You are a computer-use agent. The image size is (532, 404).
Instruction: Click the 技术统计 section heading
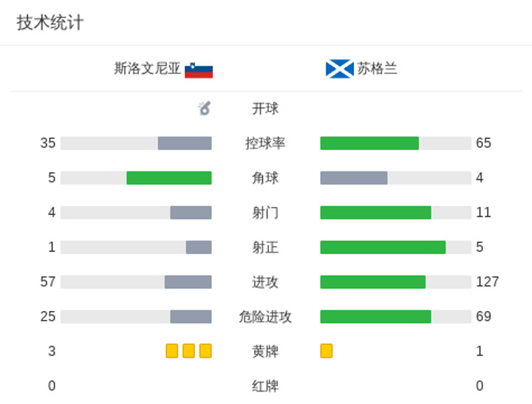50,23
